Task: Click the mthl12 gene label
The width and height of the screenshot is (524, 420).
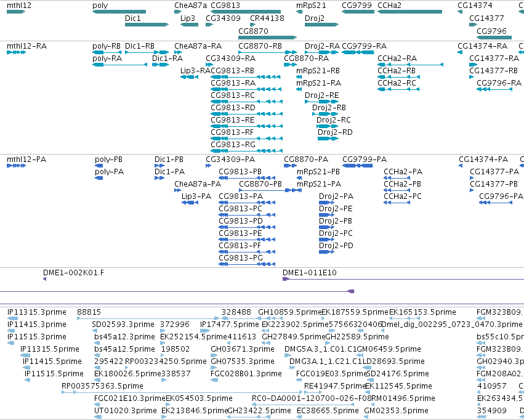Action: pos(19,6)
